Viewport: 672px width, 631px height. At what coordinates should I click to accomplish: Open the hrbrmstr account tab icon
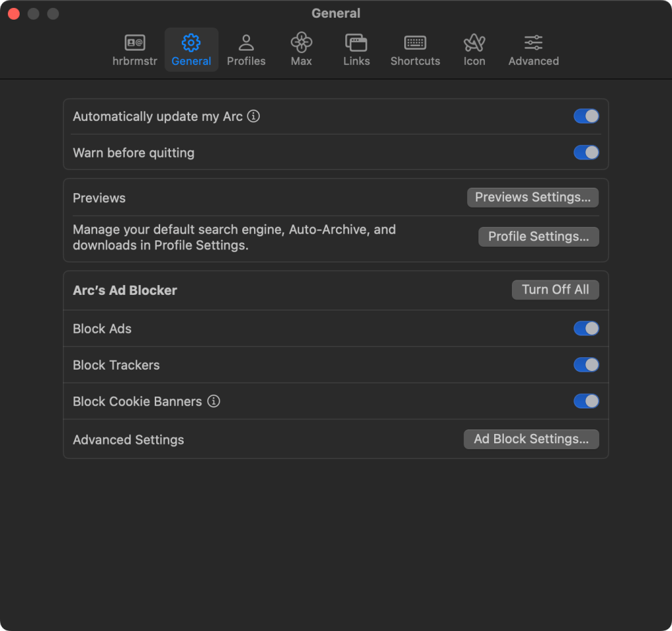pyautogui.click(x=135, y=43)
